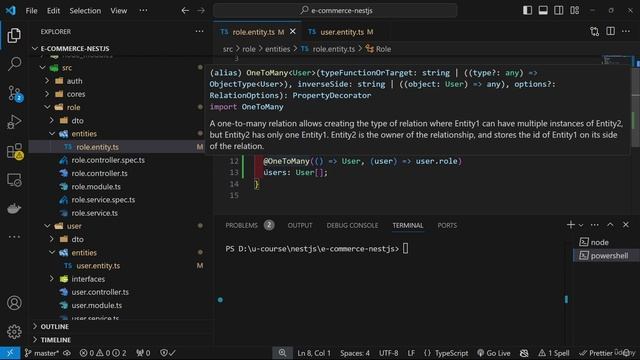
Task: Show additional activity bar views ellipsis
Action: (x=14, y=237)
